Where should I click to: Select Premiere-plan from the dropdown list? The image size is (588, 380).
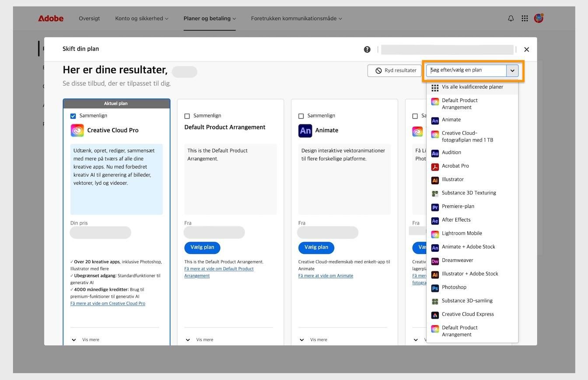click(x=472, y=207)
